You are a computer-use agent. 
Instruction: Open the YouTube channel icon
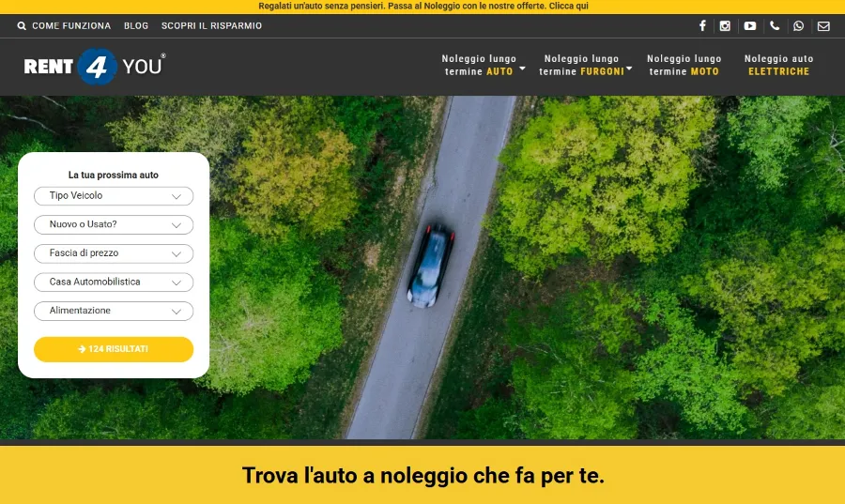749,26
